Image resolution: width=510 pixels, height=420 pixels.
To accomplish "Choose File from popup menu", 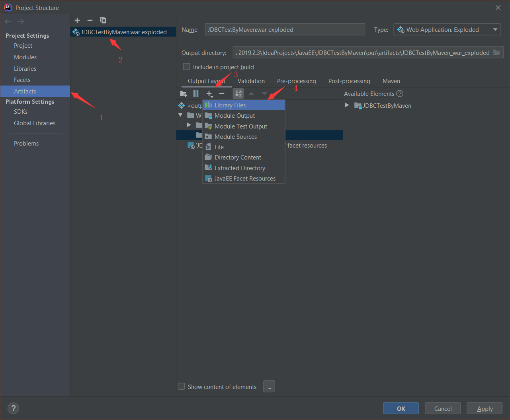I will click(x=244, y=147).
